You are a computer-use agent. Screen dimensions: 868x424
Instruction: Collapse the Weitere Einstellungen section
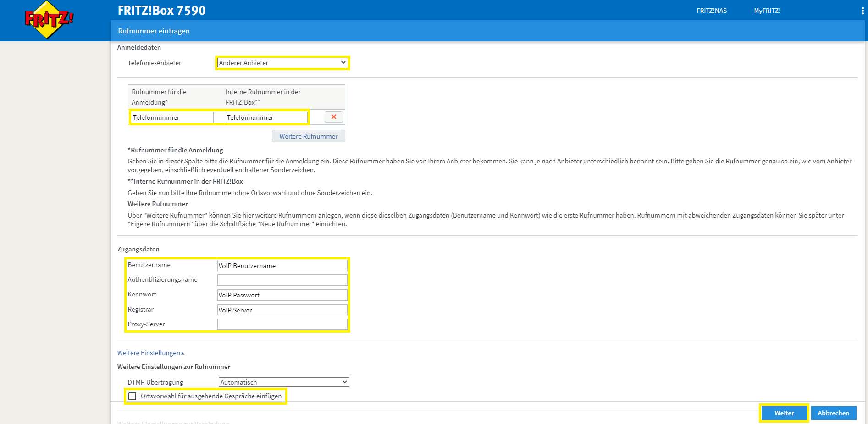point(151,353)
